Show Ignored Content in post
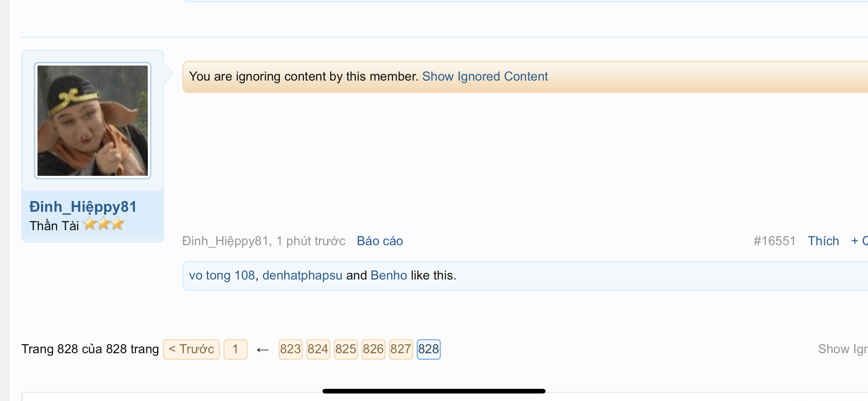The image size is (868, 401). coord(485,77)
